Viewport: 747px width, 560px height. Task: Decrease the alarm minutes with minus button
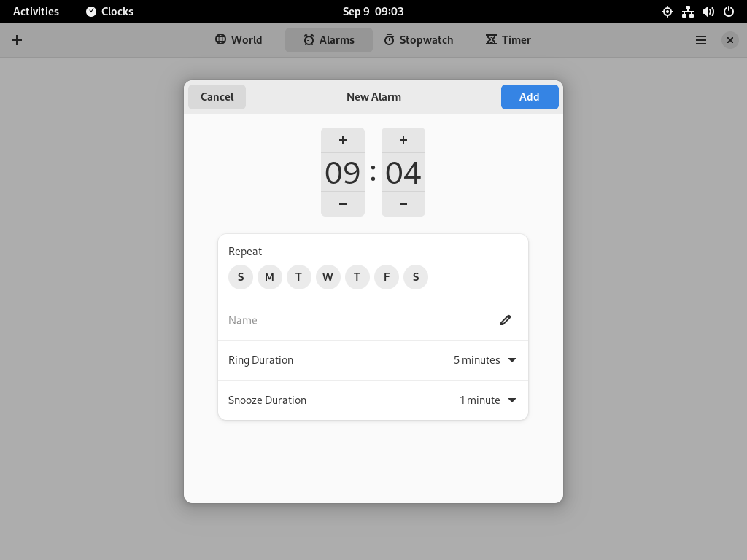403,204
